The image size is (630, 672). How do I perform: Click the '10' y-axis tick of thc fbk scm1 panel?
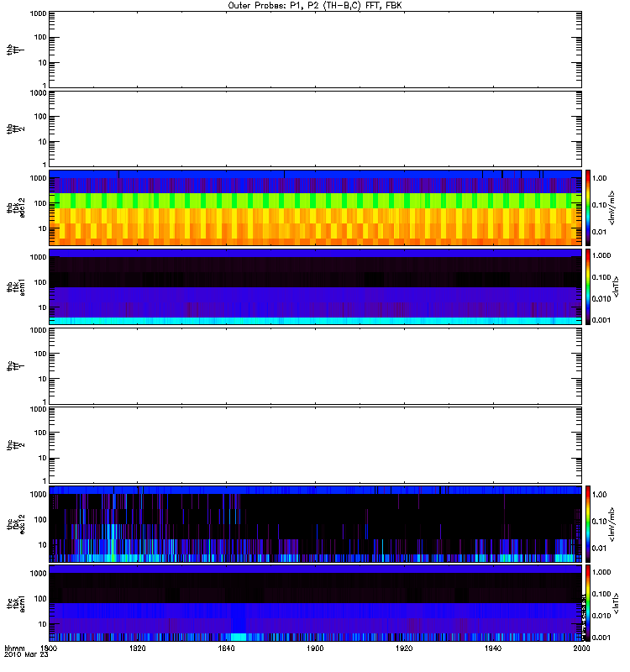[x=43, y=624]
